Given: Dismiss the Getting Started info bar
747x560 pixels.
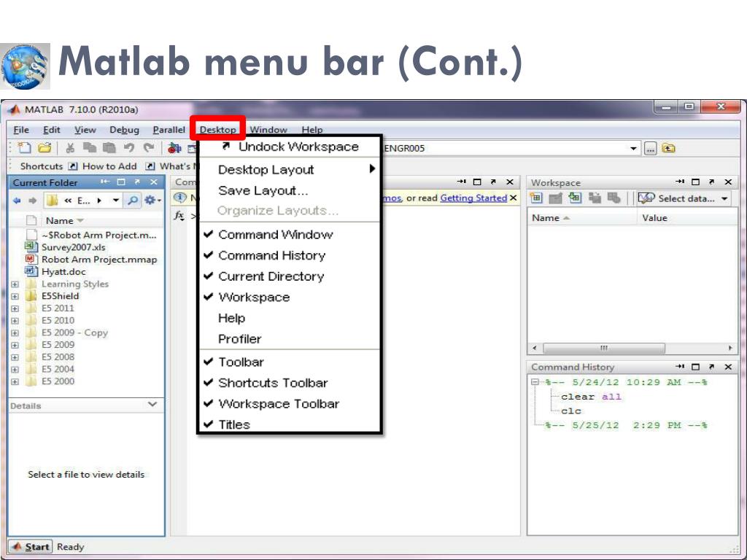Looking at the screenshot, I should [x=513, y=198].
